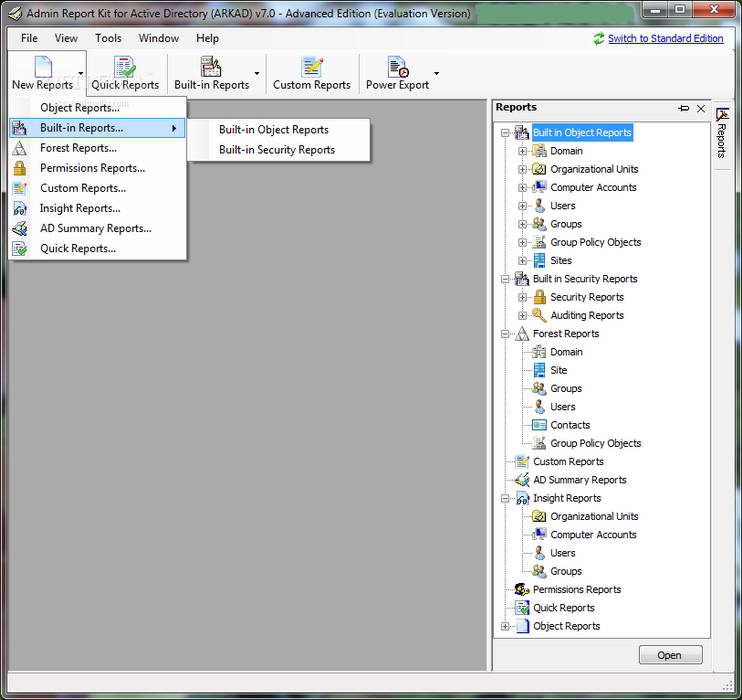Screen dimensions: 742x700
Task: Select Organizational Units under Insight Reports
Action: pyautogui.click(x=594, y=516)
